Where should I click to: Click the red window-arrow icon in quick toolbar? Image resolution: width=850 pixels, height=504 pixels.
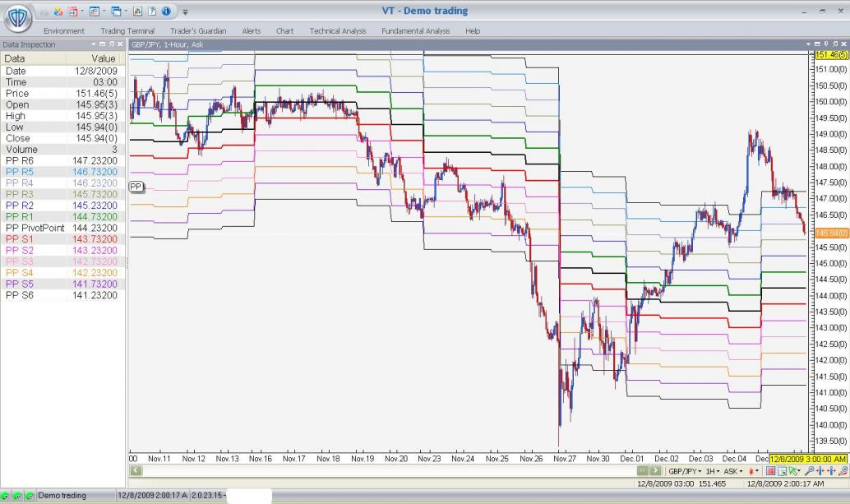pos(72,12)
